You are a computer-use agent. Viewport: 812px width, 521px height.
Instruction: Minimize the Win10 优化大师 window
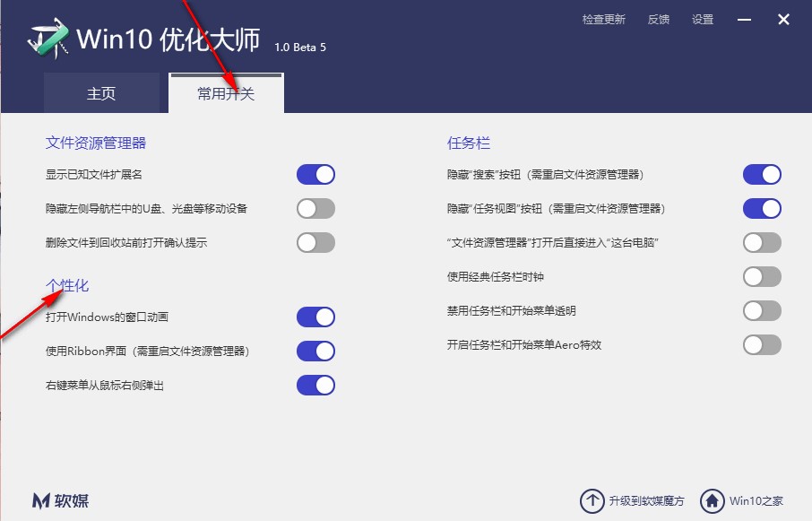coord(744,20)
